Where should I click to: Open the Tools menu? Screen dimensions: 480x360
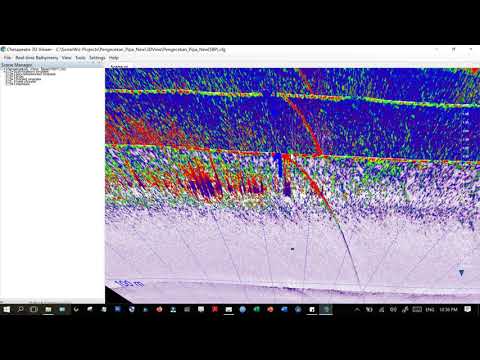80,58
